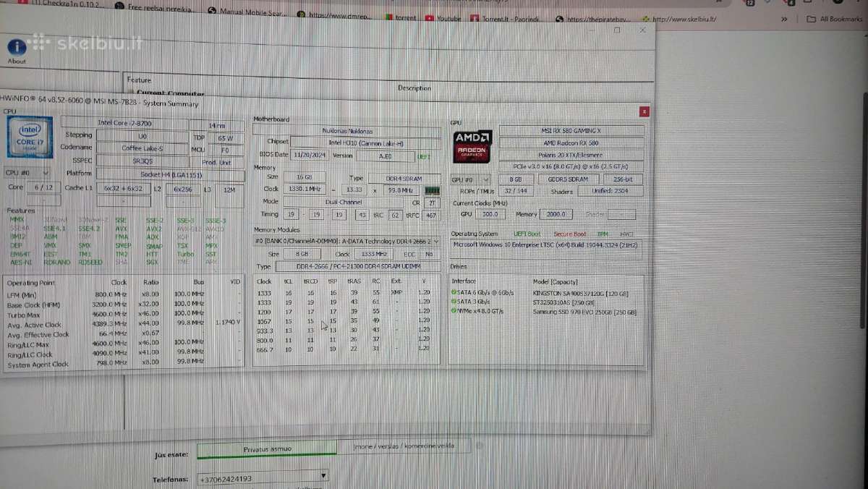The height and width of the screenshot is (489, 868).
Task: Click the Intel Core i7 logo
Action: pyautogui.click(x=29, y=136)
